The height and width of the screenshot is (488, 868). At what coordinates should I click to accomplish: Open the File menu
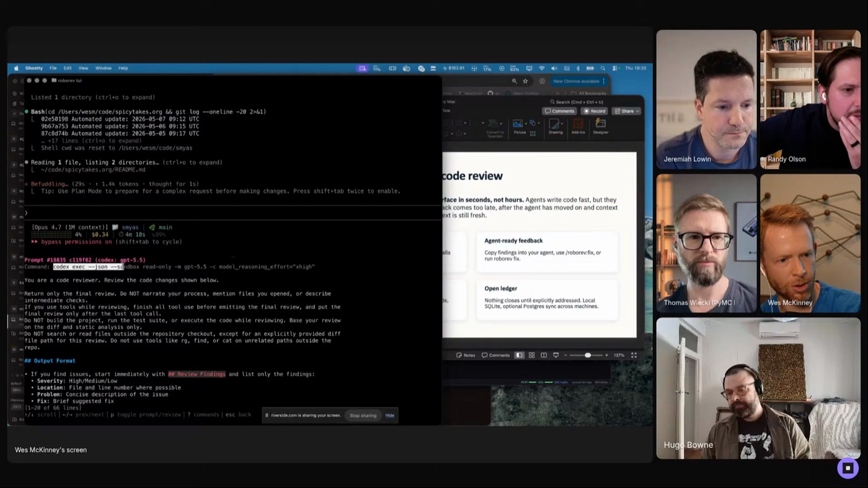(53, 68)
